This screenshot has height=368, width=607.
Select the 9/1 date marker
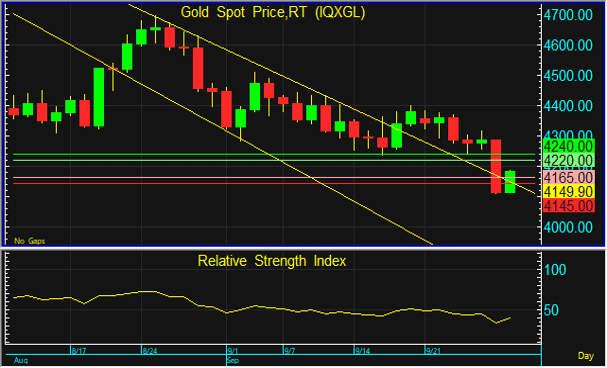click(x=233, y=351)
